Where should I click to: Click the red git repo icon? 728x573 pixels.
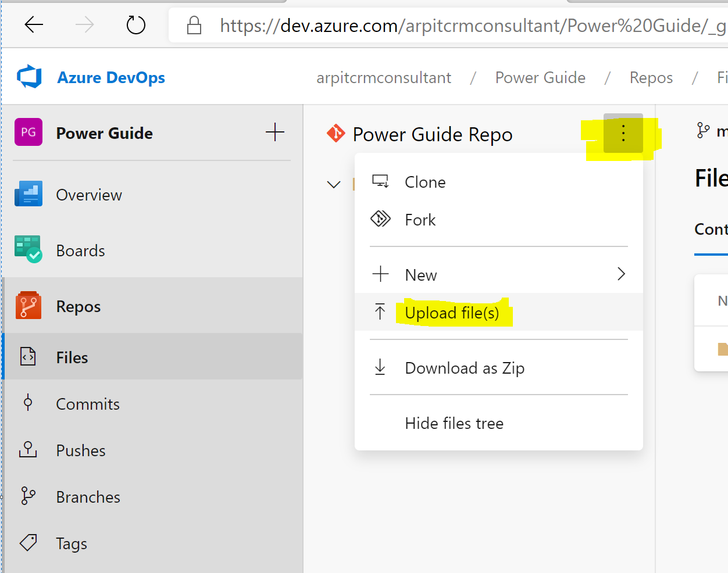coord(336,134)
